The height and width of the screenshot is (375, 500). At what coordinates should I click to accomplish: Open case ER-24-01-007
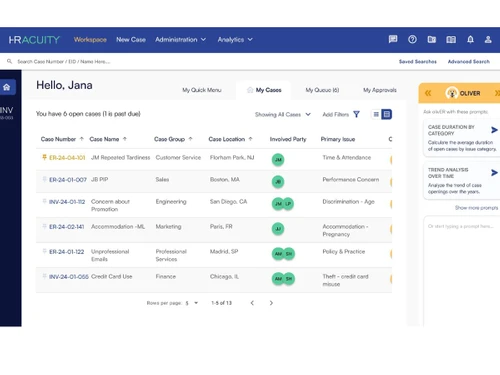click(x=68, y=180)
